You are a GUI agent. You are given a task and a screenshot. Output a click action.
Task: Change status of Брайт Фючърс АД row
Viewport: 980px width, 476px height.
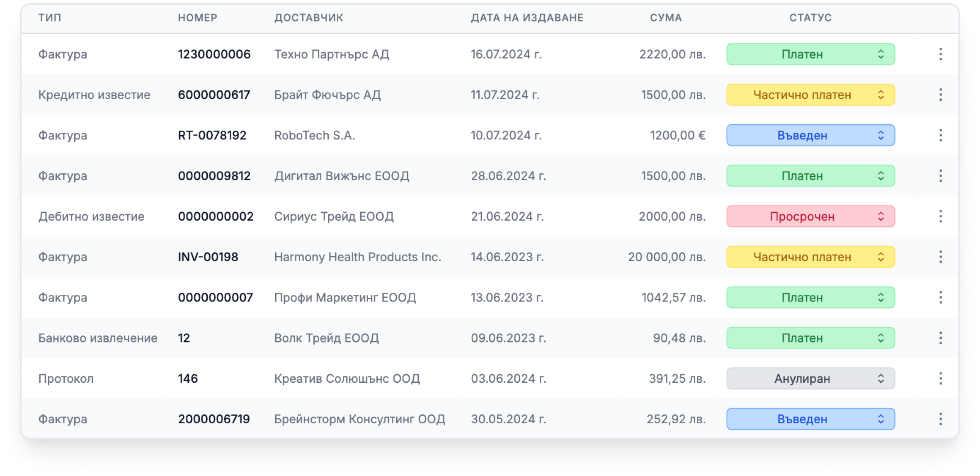[810, 95]
